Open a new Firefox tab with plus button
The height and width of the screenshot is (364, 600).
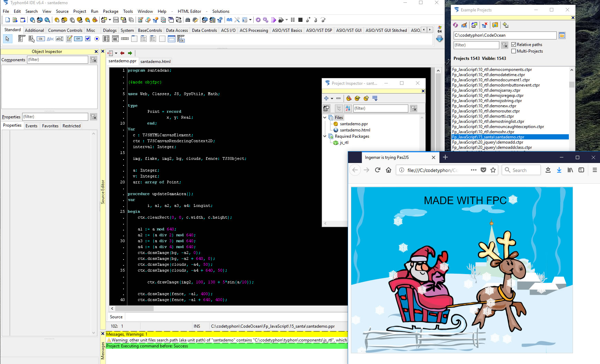coord(445,157)
